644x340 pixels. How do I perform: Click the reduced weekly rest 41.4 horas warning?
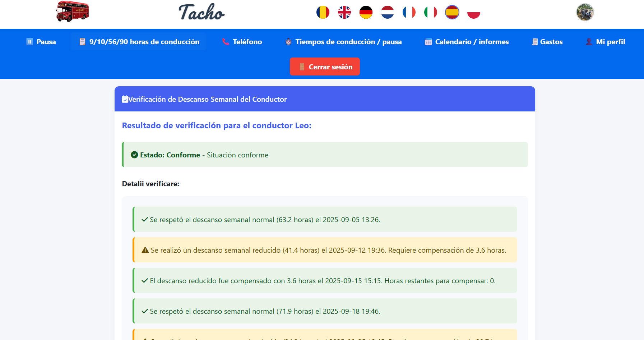pyautogui.click(x=325, y=250)
